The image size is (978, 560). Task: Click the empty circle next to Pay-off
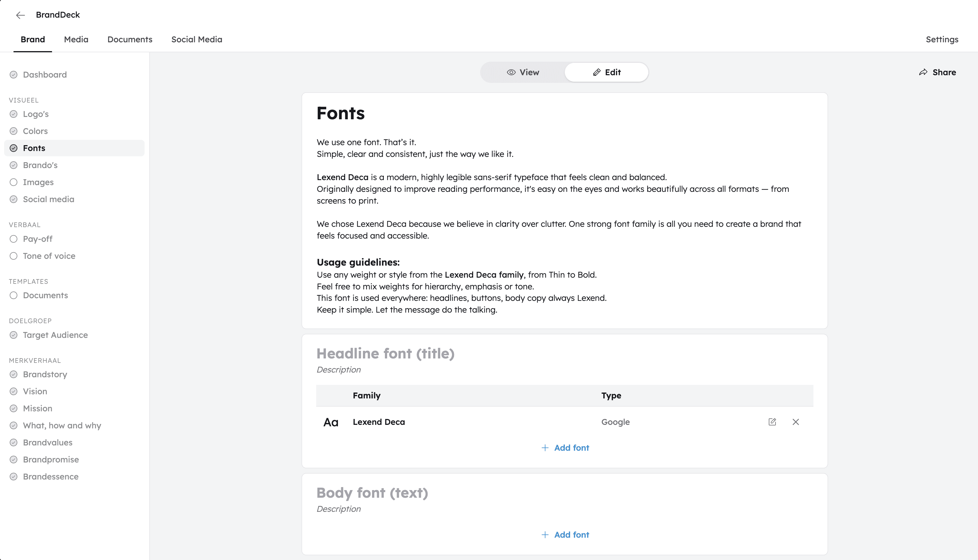click(14, 239)
